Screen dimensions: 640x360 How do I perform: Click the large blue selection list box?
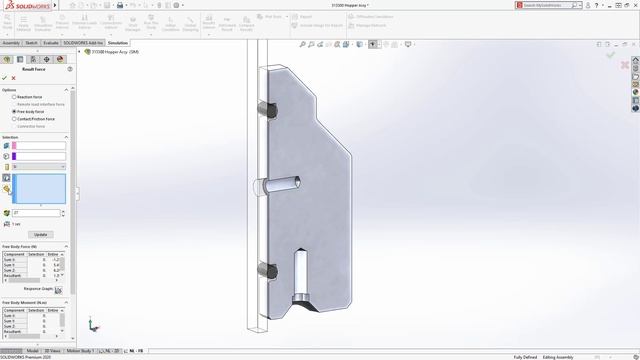click(x=39, y=189)
